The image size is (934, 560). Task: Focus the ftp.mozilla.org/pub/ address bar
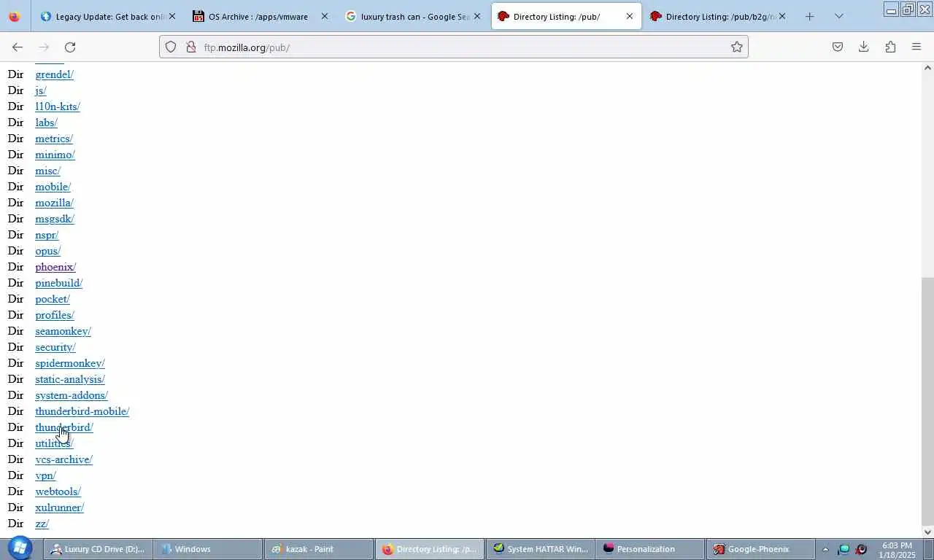click(x=452, y=47)
